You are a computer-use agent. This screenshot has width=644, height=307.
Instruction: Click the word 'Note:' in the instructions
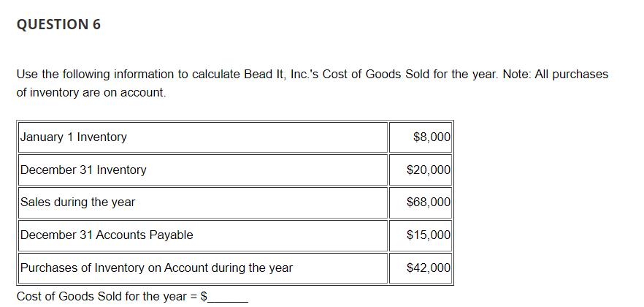click(x=495, y=75)
